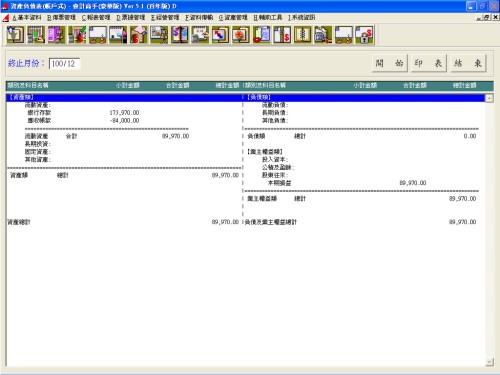Open the I.系統說明 menu

tap(301, 17)
